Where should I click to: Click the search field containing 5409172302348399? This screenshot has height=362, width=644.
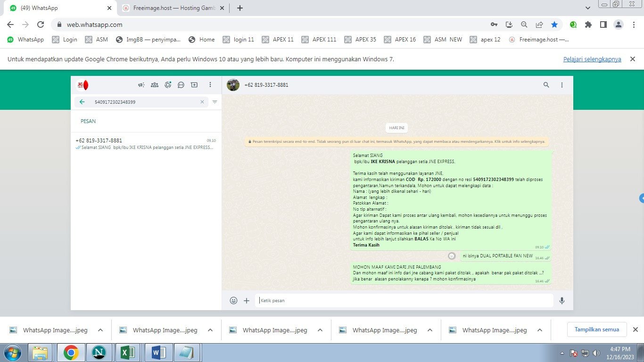point(141,102)
